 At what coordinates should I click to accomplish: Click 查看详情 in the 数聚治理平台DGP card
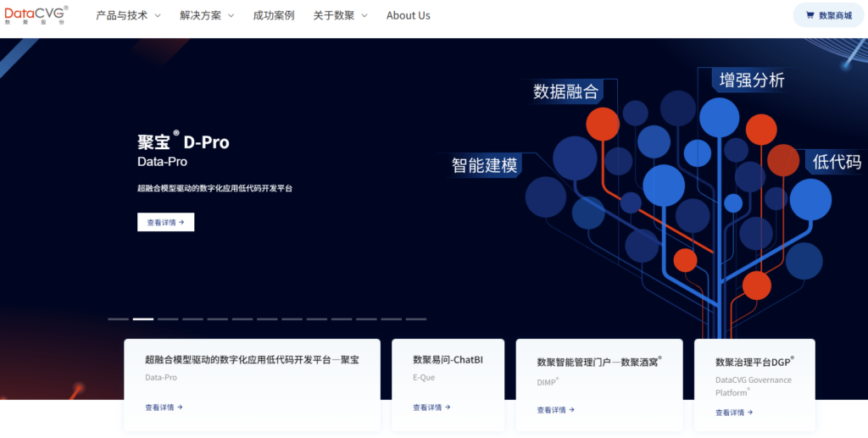[x=734, y=412]
